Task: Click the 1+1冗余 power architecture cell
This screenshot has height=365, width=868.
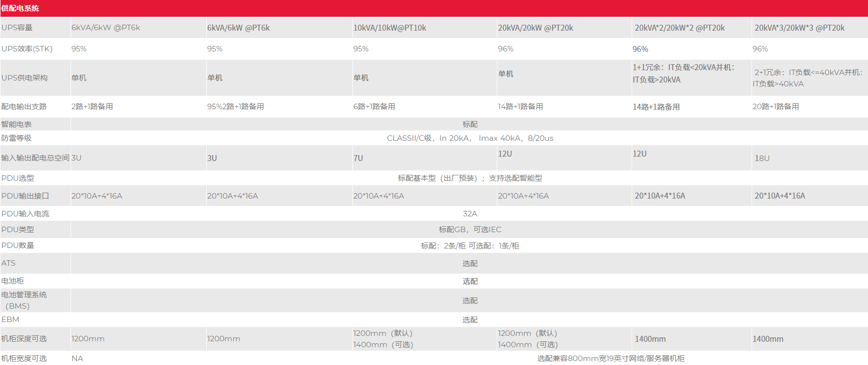Action: tap(683, 73)
